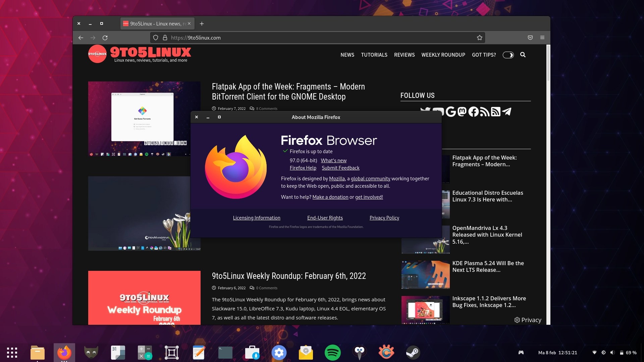Viewport: 644px width, 362px height.
Task: Open Spotify from the taskbar
Action: tap(333, 352)
